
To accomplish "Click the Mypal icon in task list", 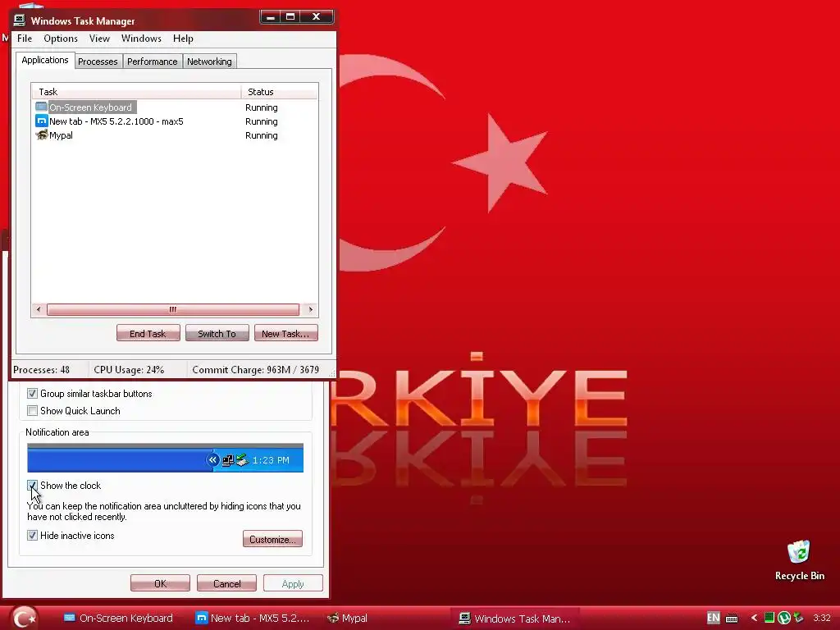I will [41, 135].
